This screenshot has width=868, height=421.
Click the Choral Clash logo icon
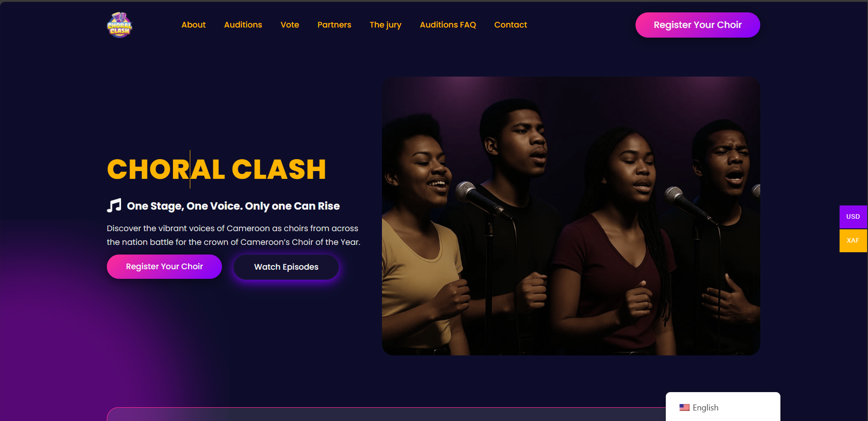coord(120,25)
